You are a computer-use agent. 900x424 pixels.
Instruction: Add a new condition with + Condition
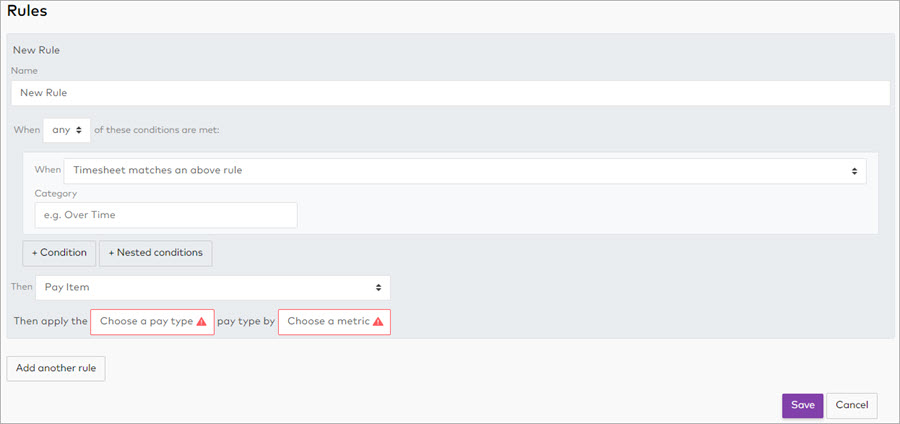click(x=59, y=253)
